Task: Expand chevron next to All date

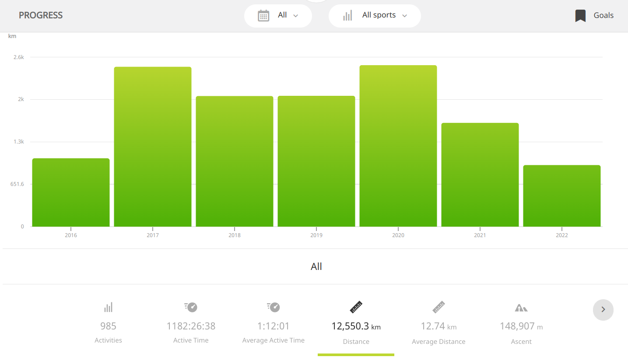Action: pyautogui.click(x=295, y=16)
